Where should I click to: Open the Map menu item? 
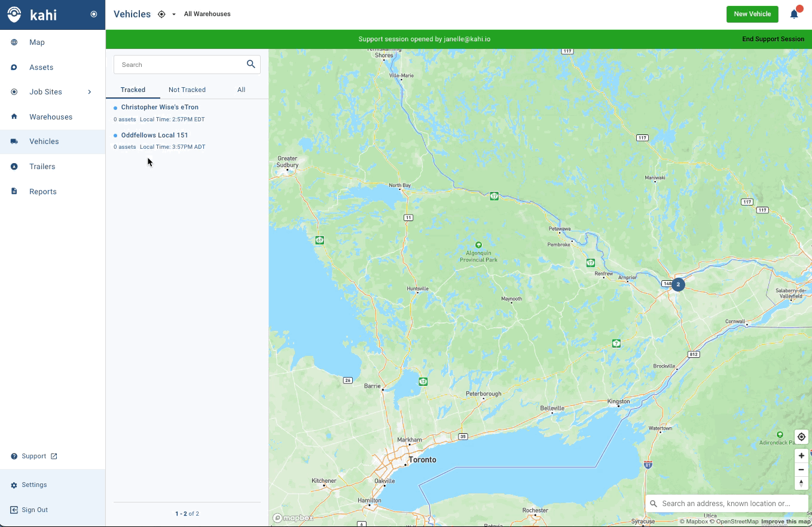(37, 42)
